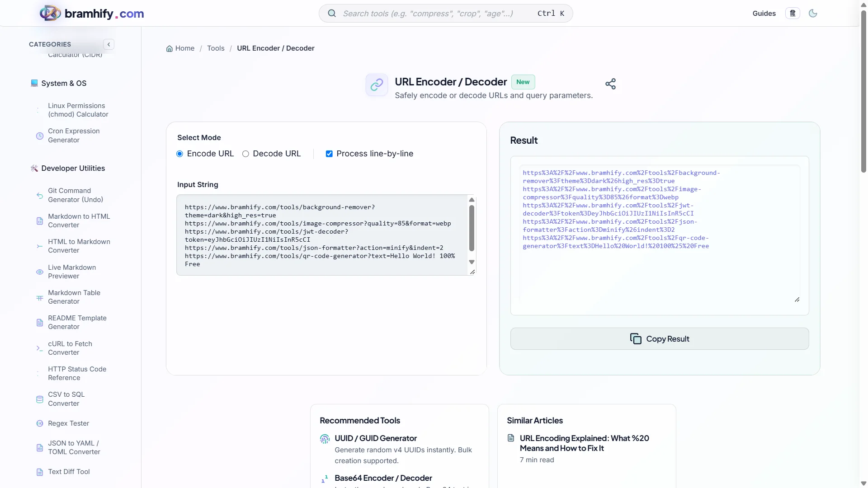This screenshot has height=488, width=868.
Task: Click the search magnifier icon
Action: pyautogui.click(x=332, y=14)
